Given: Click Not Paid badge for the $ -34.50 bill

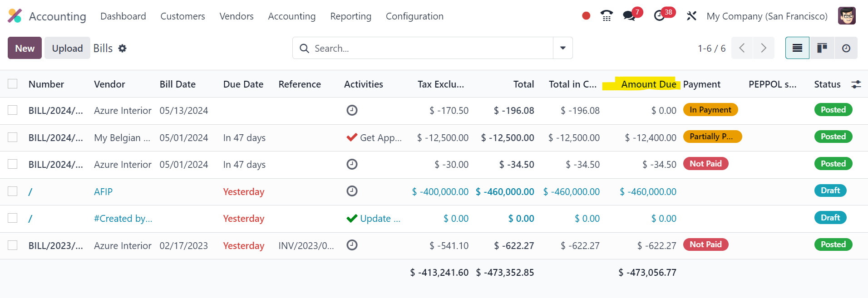Looking at the screenshot, I should coord(705,164).
